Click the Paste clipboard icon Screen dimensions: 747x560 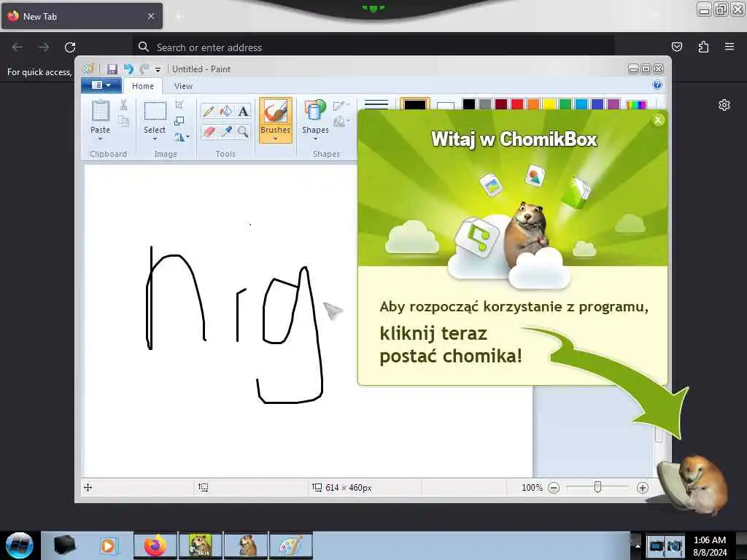[x=100, y=111]
